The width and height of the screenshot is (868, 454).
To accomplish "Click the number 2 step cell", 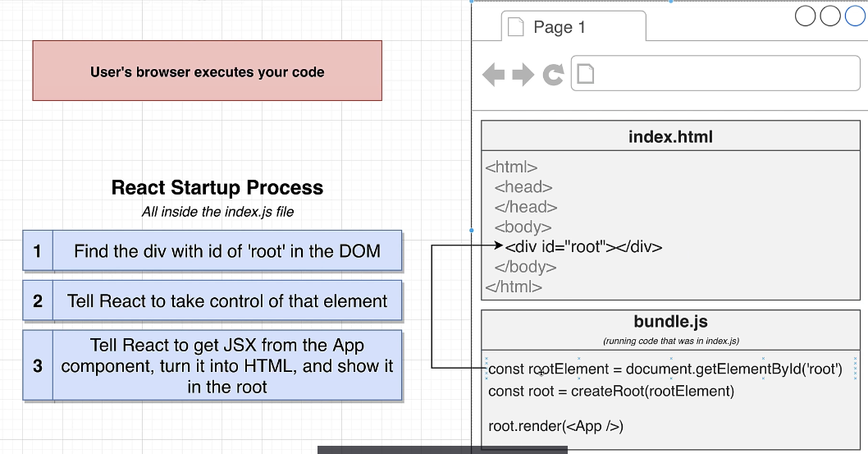I will [x=38, y=300].
